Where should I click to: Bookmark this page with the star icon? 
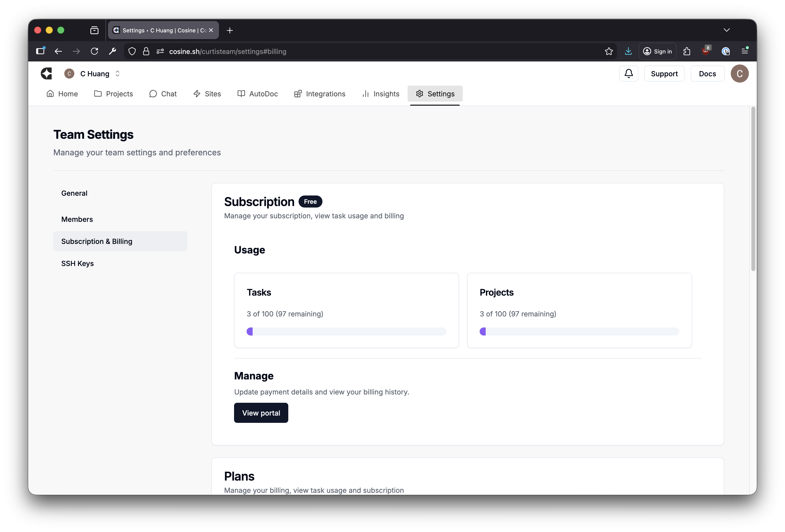pyautogui.click(x=609, y=51)
